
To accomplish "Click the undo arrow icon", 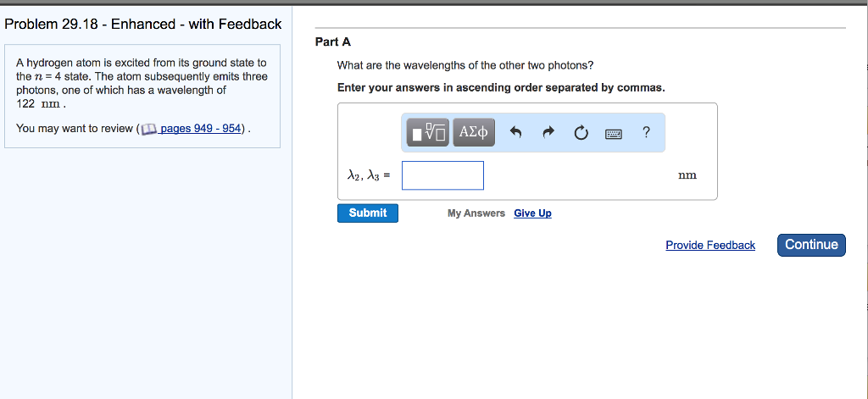I will 515,132.
